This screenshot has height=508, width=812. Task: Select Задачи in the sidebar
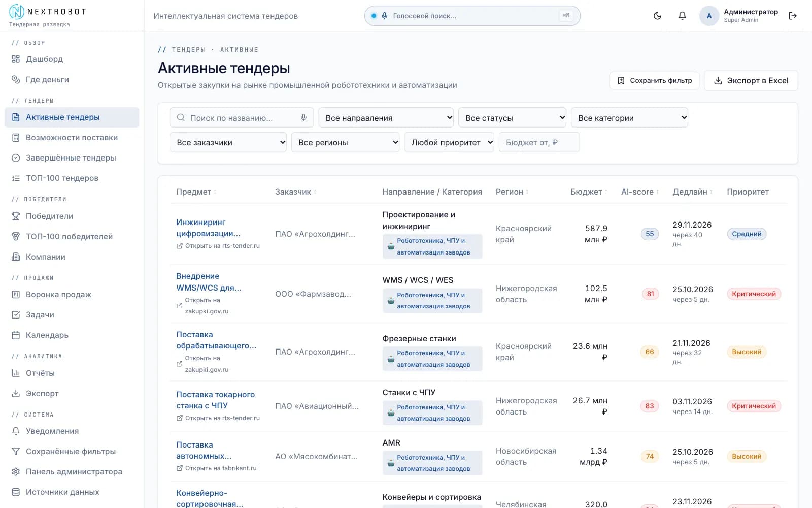72,315
